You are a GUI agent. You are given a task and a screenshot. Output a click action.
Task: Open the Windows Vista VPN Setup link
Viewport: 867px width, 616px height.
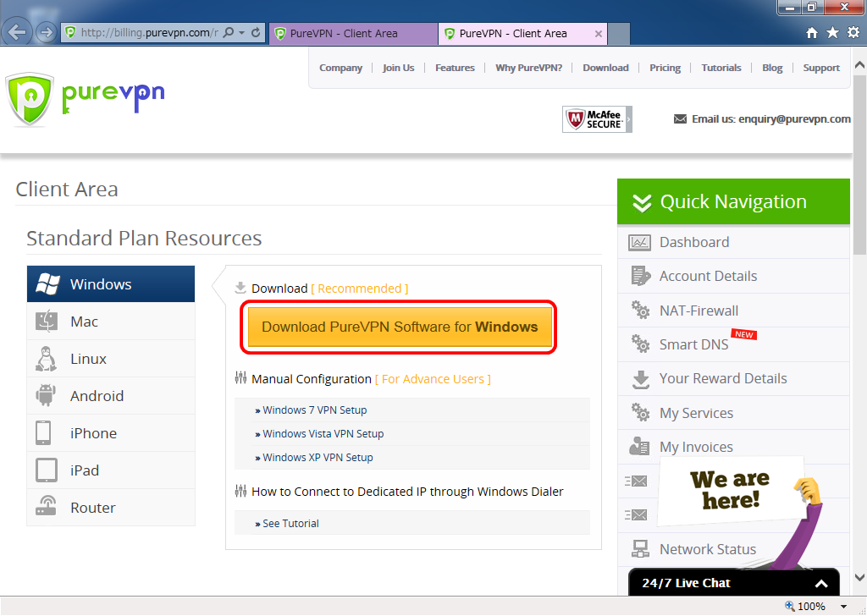click(x=323, y=434)
